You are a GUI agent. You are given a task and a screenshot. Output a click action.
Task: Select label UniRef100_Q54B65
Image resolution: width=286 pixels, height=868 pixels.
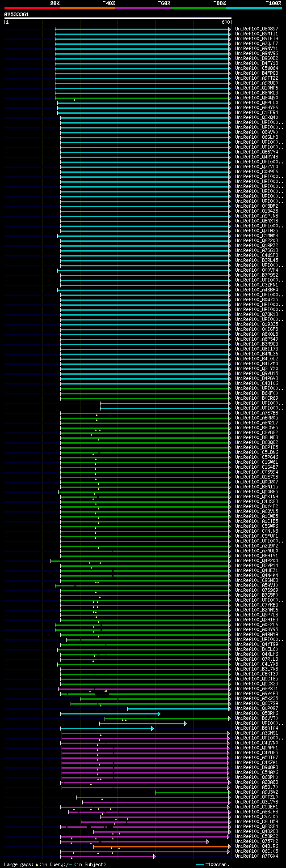[x=257, y=492]
